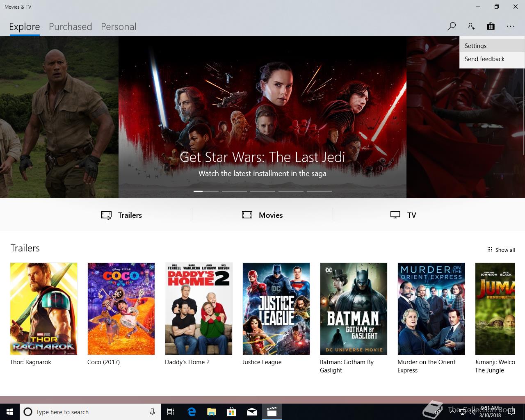This screenshot has width=525, height=420.
Task: Click the Daddy's Home 2 title text
Action: [x=187, y=362]
